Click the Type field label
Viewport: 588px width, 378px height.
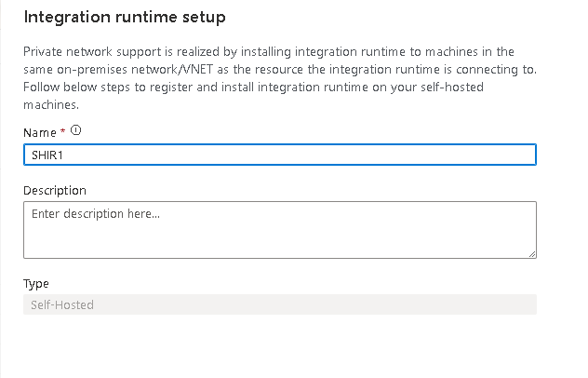(x=36, y=283)
